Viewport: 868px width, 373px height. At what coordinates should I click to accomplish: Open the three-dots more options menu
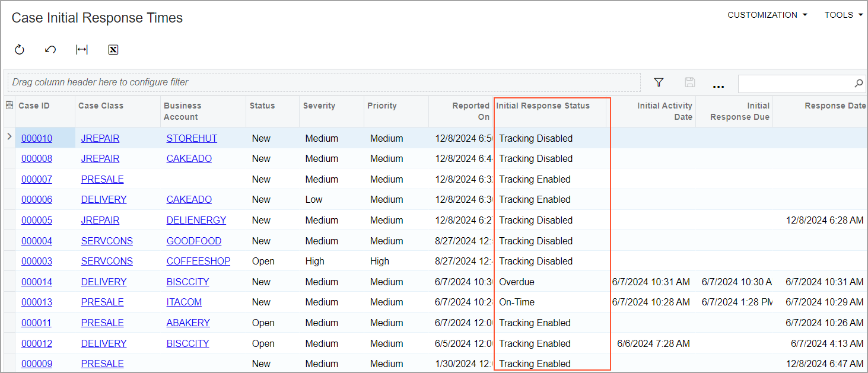coord(718,85)
